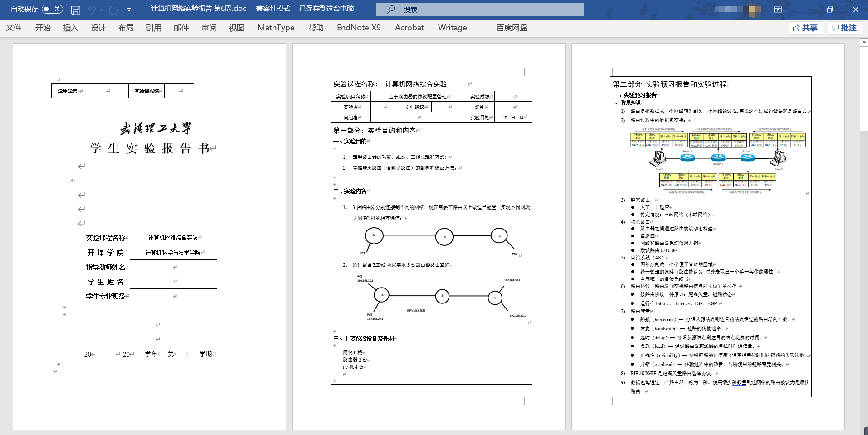Click the user account avatar
868x435 pixels.
click(754, 10)
